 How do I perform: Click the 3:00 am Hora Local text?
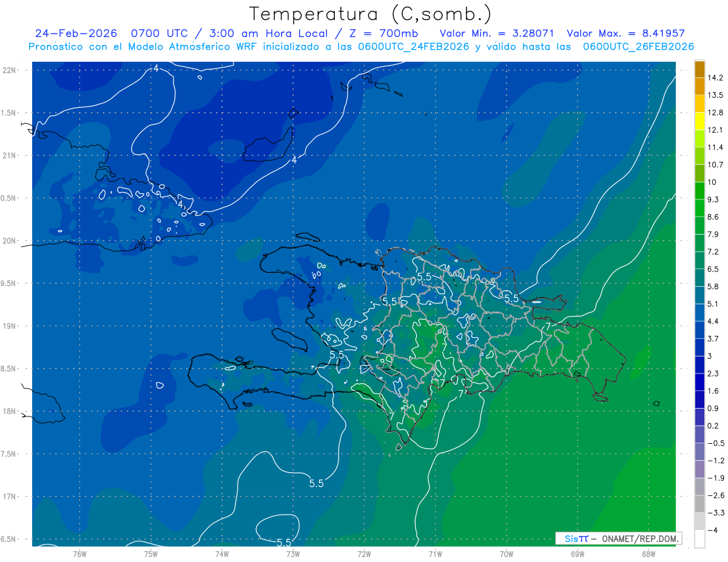click(x=269, y=33)
